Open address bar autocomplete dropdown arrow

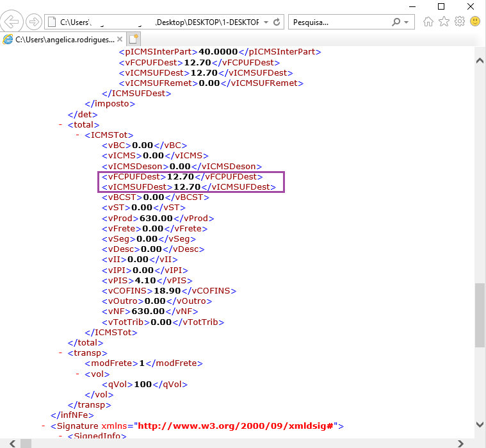point(266,22)
